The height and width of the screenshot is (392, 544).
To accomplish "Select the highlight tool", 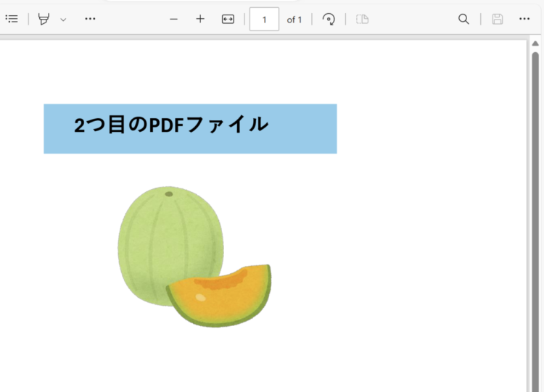I will (44, 19).
